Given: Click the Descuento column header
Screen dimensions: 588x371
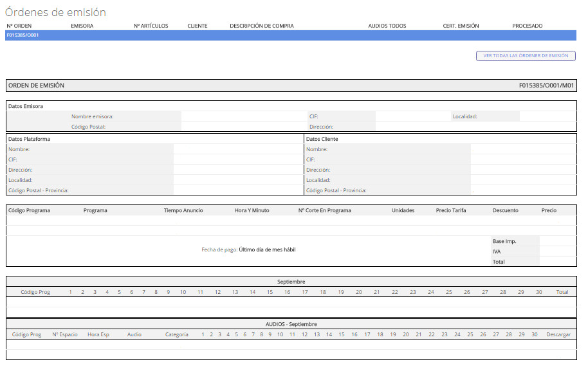Looking at the screenshot, I should pyautogui.click(x=506, y=211).
